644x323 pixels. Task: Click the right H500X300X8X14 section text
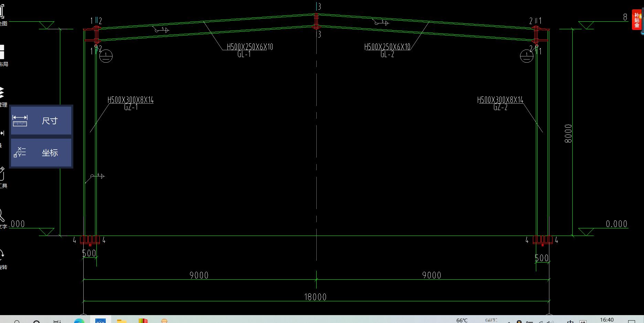(500, 100)
